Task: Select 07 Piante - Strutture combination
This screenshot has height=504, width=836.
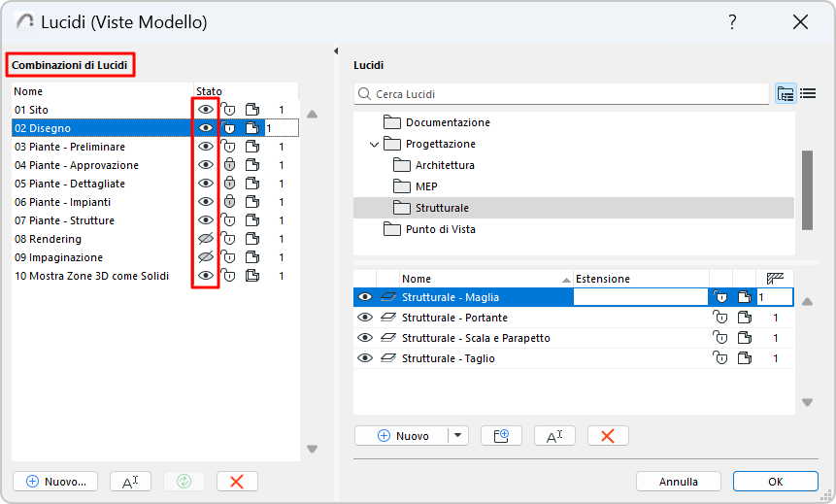Action: point(65,220)
